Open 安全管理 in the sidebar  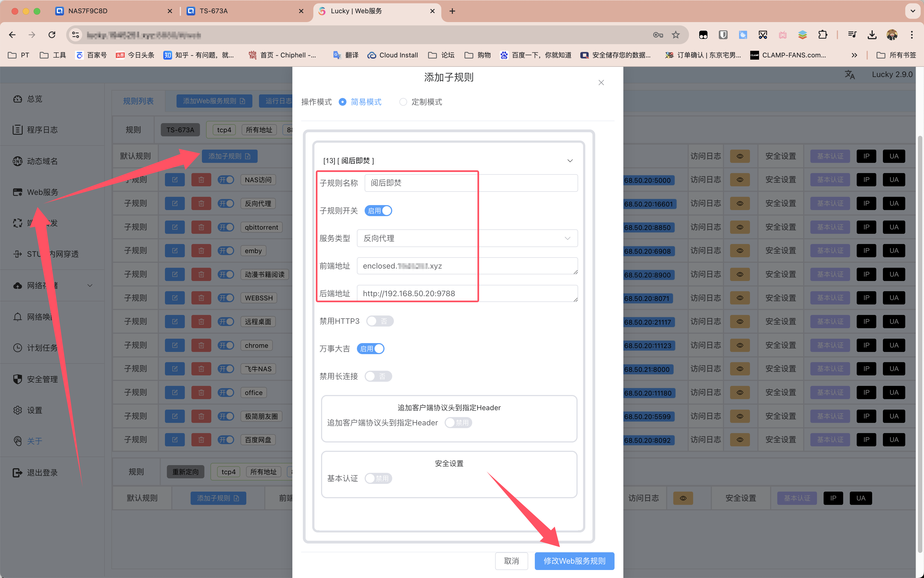(x=35, y=379)
